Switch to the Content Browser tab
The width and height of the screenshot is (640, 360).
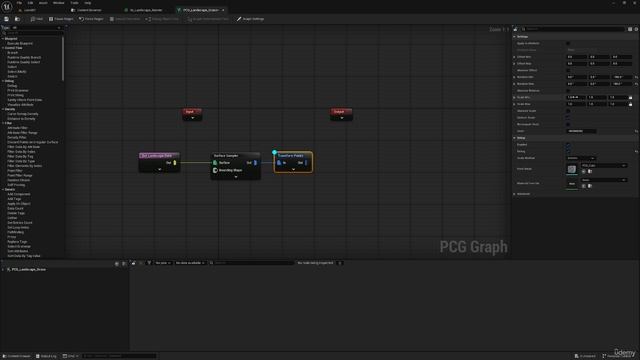pyautogui.click(x=87, y=10)
